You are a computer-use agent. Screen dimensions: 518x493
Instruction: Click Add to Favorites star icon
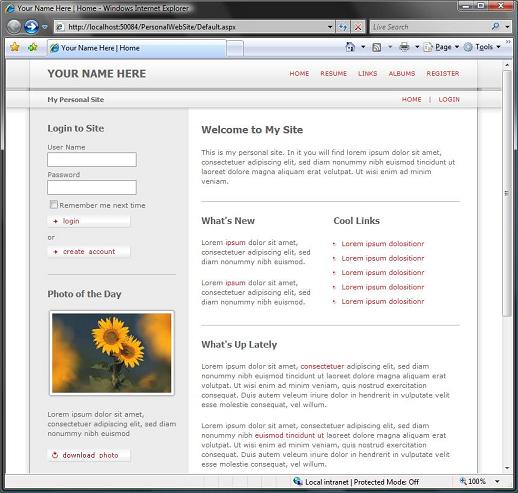[x=33, y=47]
